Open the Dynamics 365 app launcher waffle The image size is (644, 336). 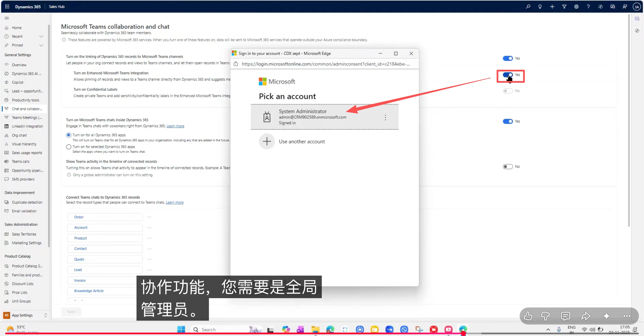(x=7, y=7)
